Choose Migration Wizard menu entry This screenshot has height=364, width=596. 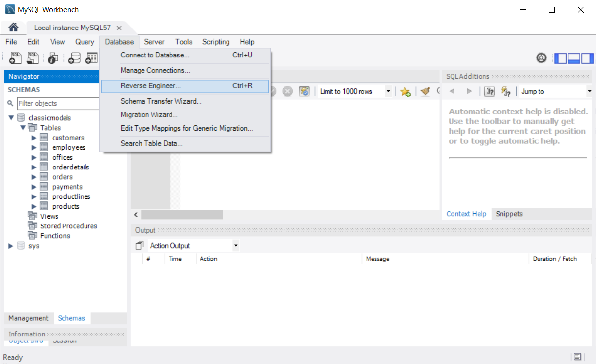pyautogui.click(x=149, y=114)
